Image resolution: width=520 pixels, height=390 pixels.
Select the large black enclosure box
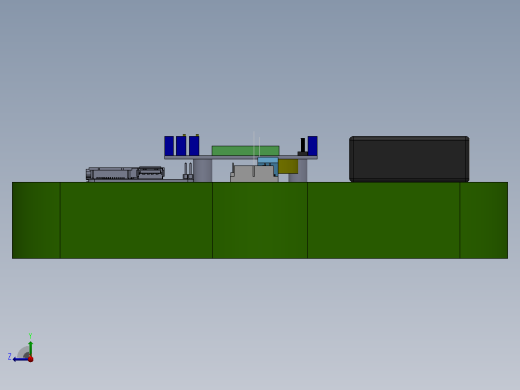[x=409, y=159]
